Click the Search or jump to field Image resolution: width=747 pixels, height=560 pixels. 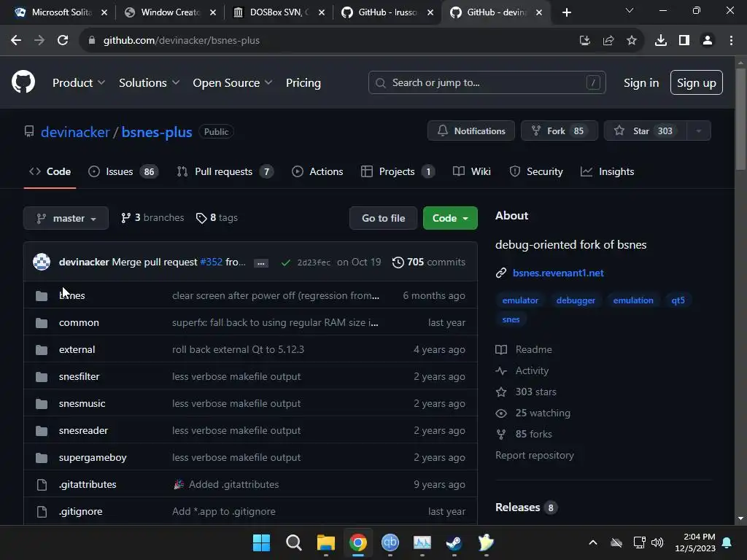pyautogui.click(x=487, y=83)
